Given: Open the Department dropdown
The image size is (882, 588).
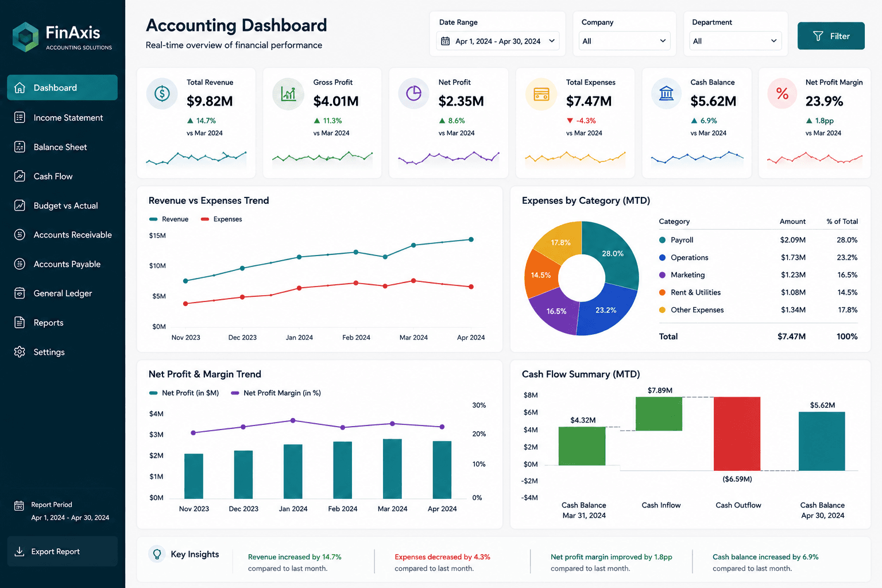Looking at the screenshot, I should pyautogui.click(x=735, y=41).
